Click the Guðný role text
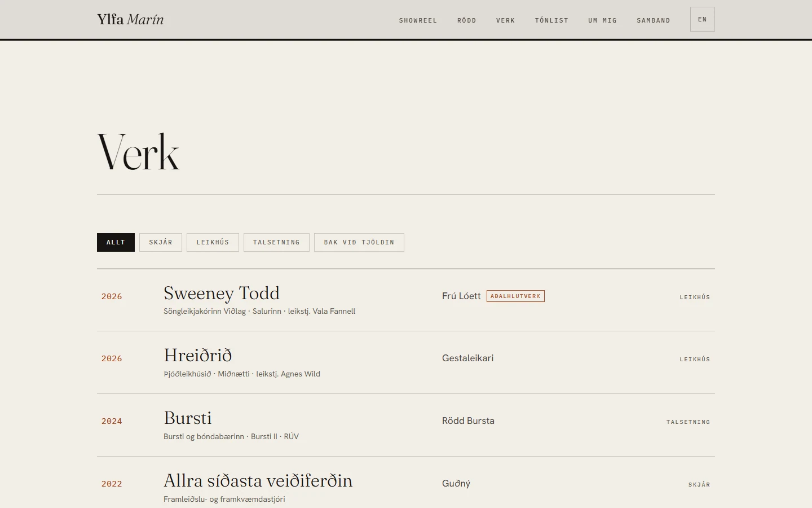The height and width of the screenshot is (508, 812). (456, 483)
